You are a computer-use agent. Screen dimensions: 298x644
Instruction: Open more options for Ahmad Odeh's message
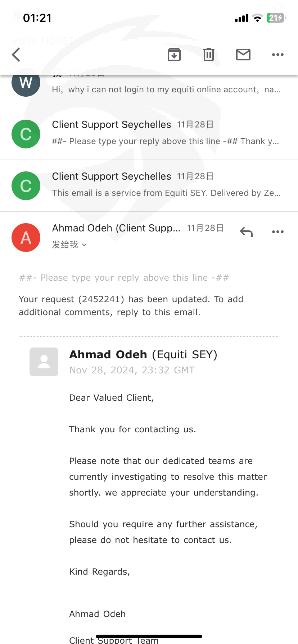point(278,232)
